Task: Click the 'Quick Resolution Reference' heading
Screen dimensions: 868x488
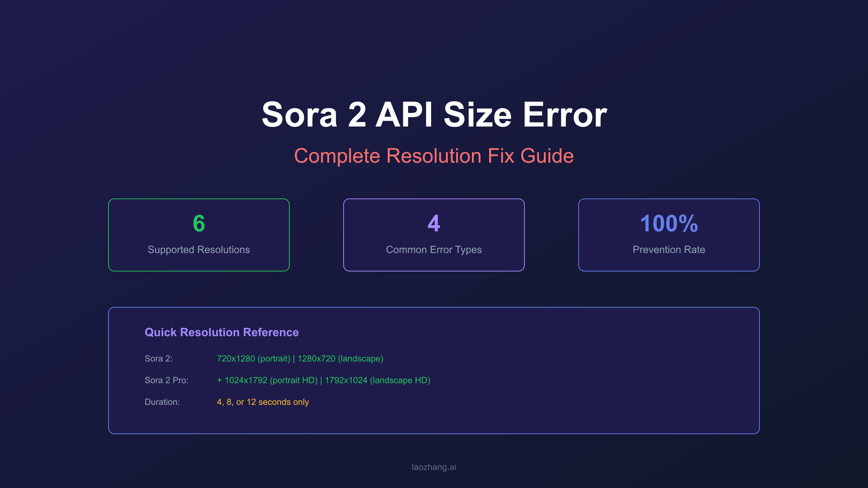Action: coord(222,332)
